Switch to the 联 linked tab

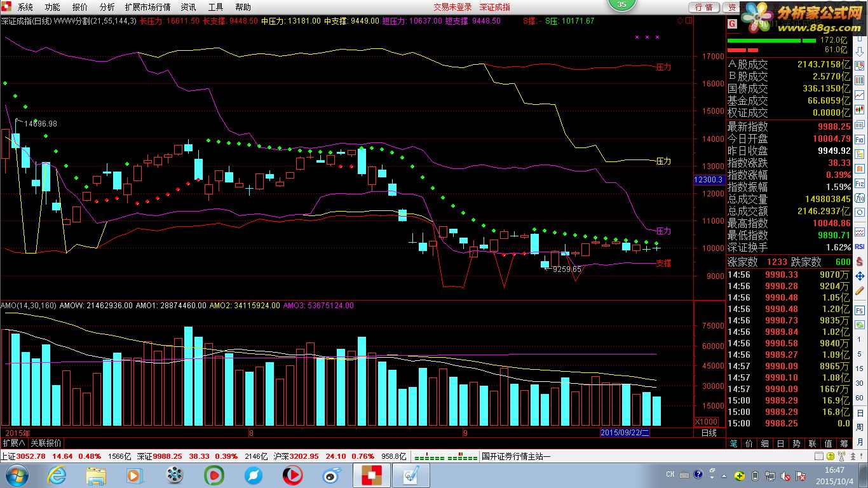click(x=812, y=444)
